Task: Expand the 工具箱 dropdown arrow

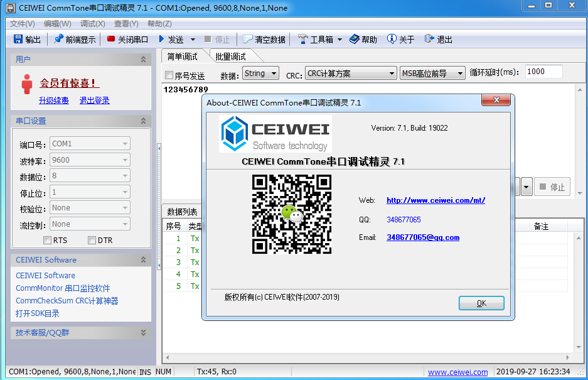Action: click(x=339, y=40)
